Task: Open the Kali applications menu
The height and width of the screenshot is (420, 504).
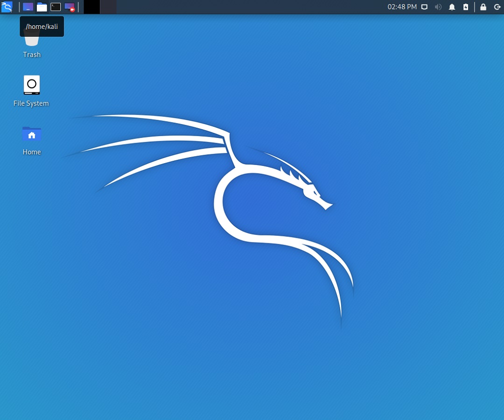Action: (x=7, y=7)
